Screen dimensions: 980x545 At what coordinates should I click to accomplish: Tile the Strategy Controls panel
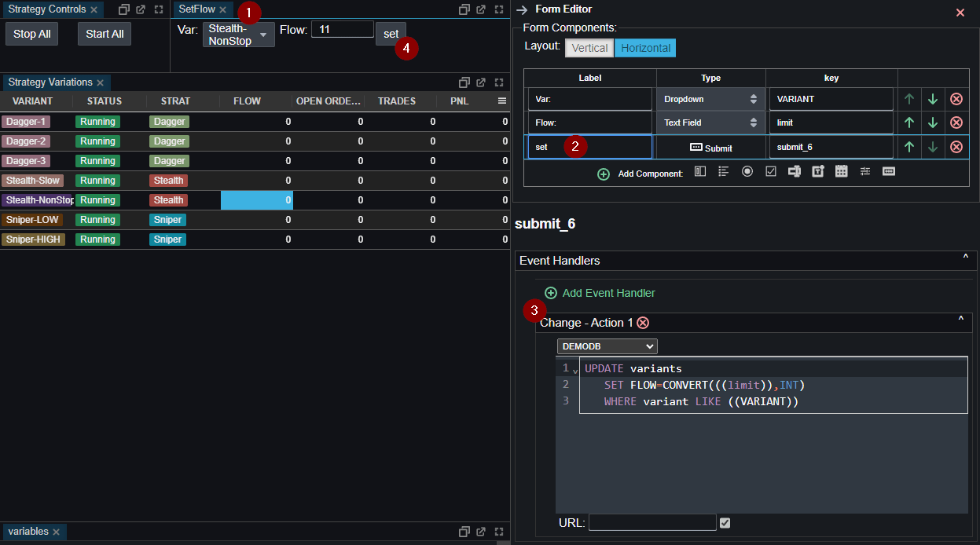tap(123, 10)
